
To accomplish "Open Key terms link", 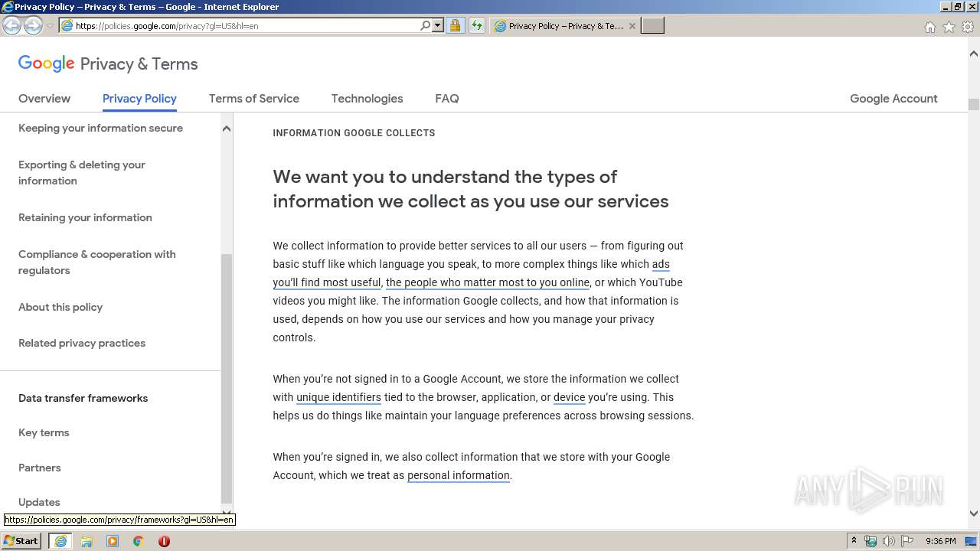I will click(44, 432).
